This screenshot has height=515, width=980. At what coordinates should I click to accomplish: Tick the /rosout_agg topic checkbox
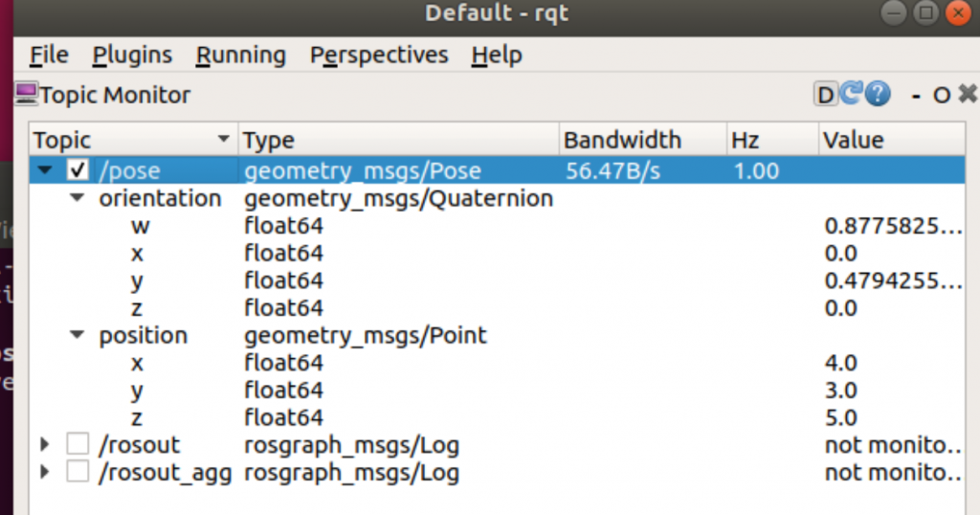point(78,472)
